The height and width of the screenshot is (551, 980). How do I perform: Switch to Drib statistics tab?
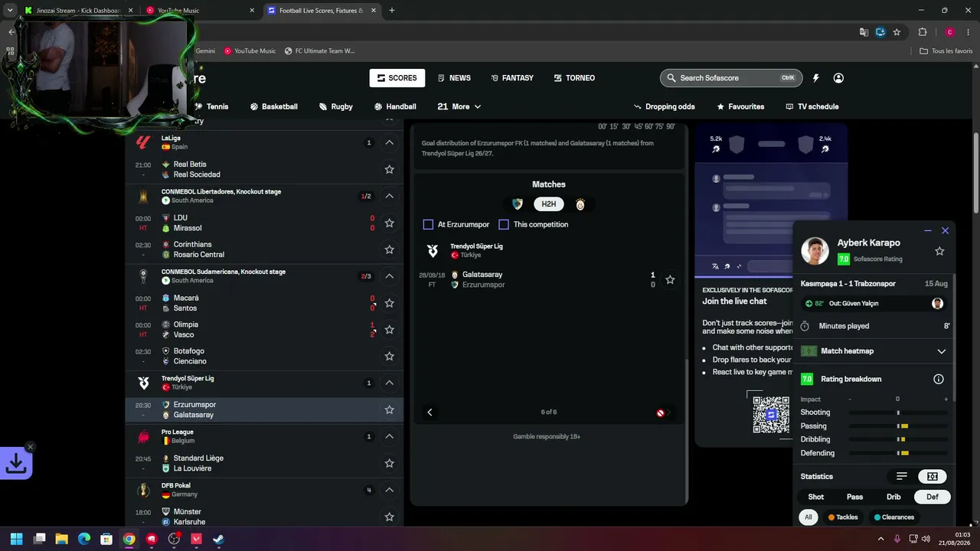coord(893,497)
